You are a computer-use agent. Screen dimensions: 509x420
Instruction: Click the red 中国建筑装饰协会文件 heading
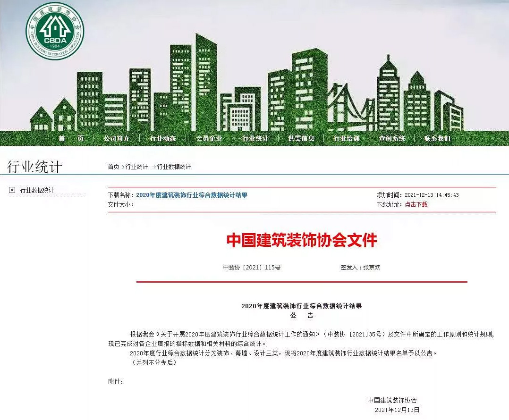pos(302,240)
